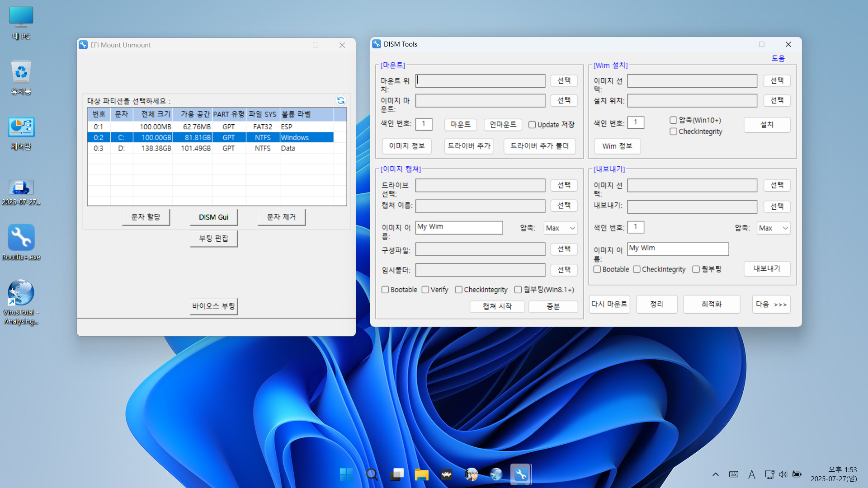The width and height of the screenshot is (868, 488).
Task: Expand the system tray hidden icons chevron
Action: (x=716, y=474)
